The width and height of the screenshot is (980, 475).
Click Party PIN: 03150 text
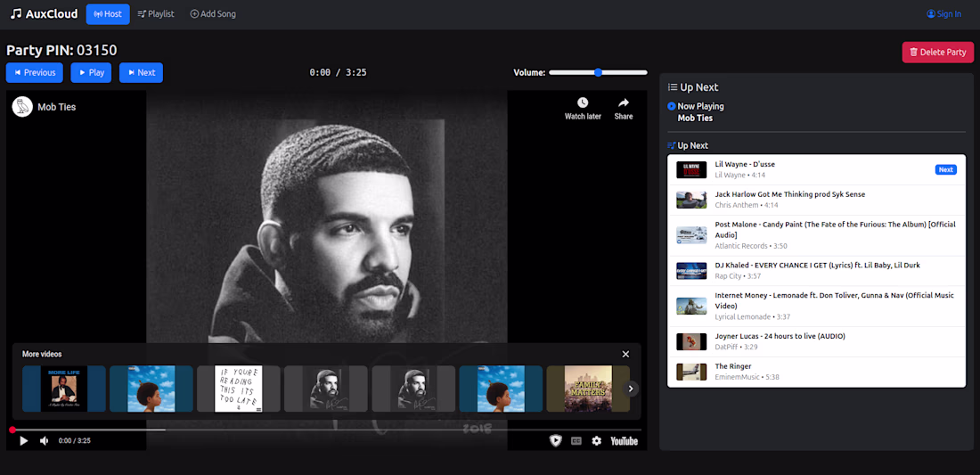pos(61,50)
